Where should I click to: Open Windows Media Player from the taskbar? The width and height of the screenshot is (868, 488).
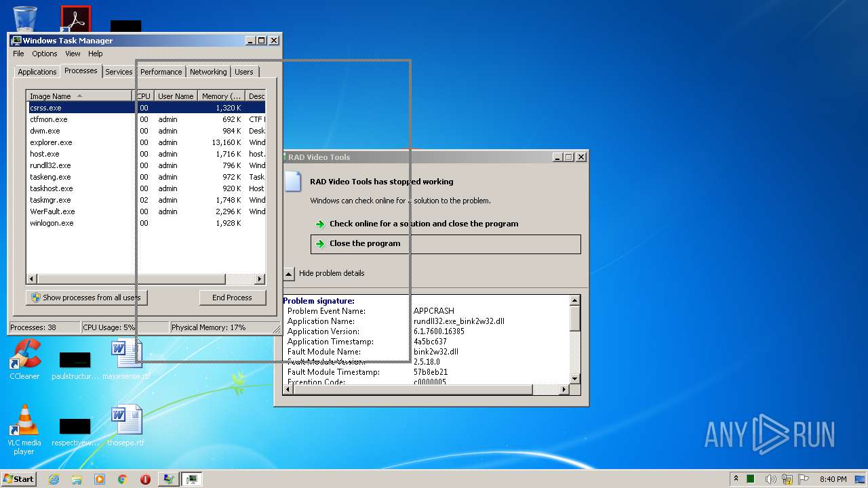click(x=100, y=479)
